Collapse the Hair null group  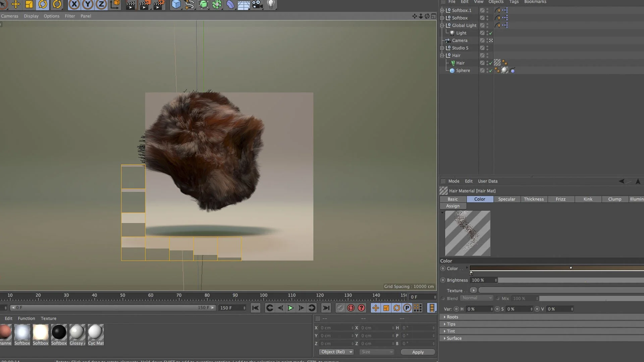pos(442,55)
